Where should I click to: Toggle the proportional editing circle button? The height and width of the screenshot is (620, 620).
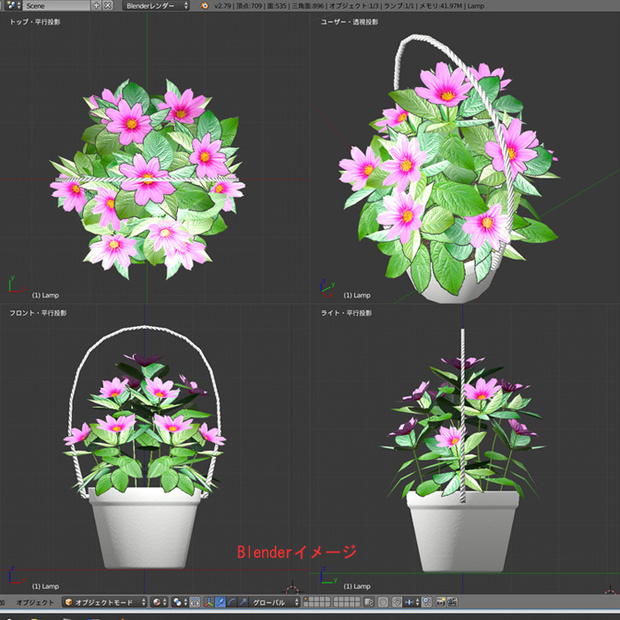[x=383, y=602]
